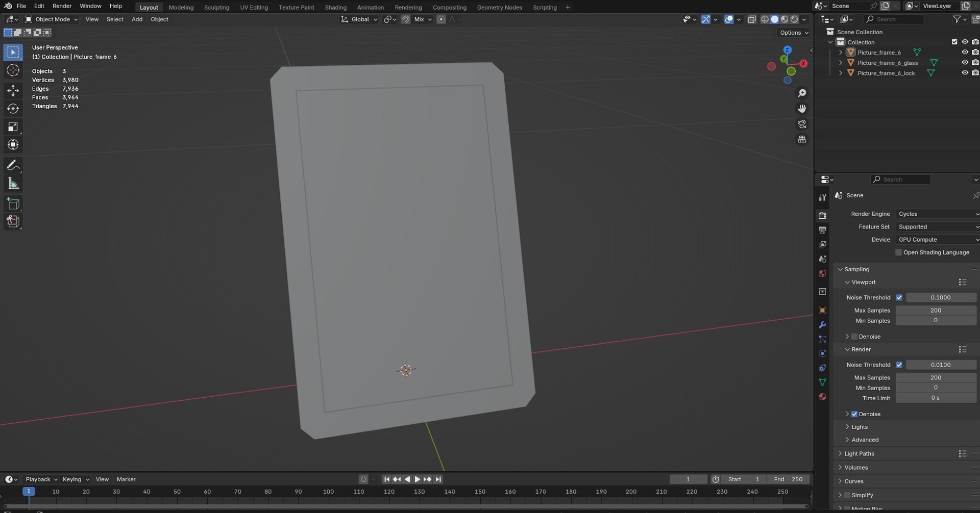Open the Render menu
This screenshot has height=513, width=980.
(62, 6)
